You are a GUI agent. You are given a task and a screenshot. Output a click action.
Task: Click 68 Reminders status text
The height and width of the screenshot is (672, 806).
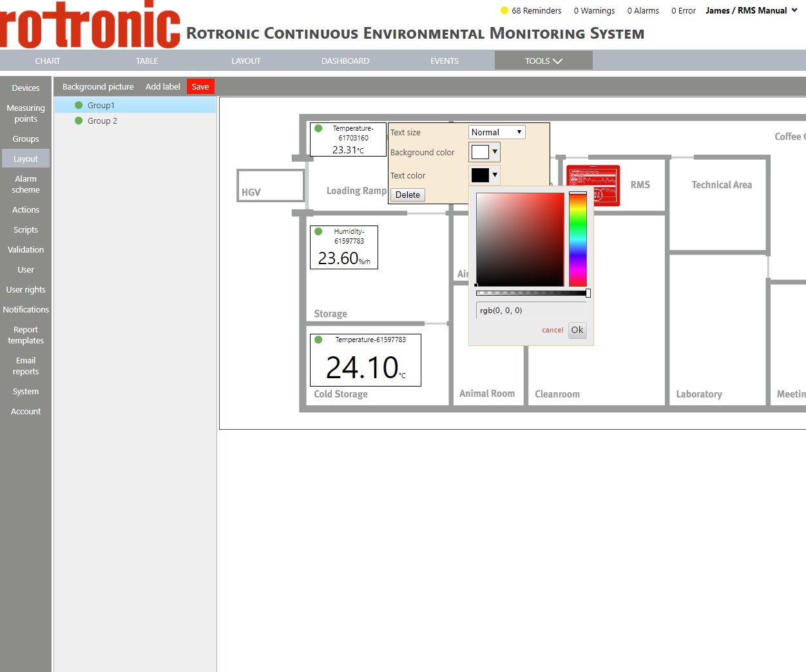[x=537, y=10]
